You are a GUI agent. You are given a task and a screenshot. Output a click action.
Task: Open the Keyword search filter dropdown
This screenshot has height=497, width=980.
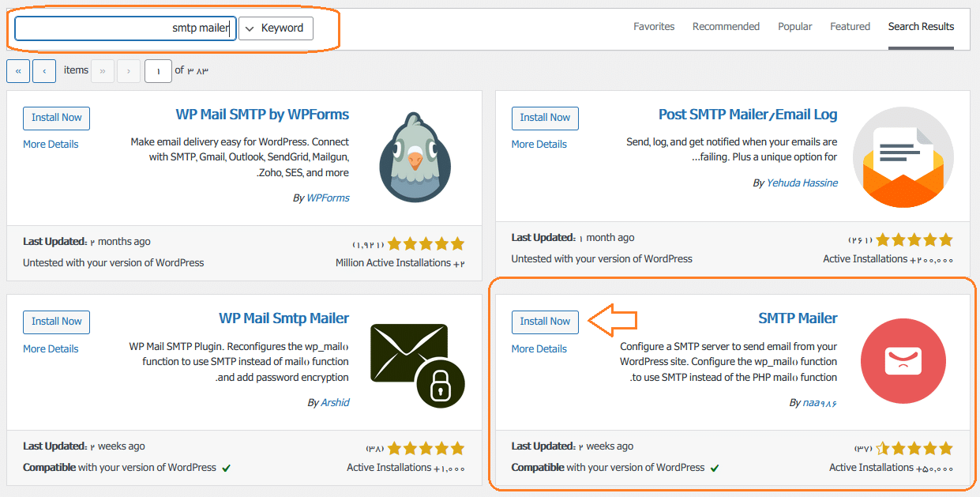(275, 28)
